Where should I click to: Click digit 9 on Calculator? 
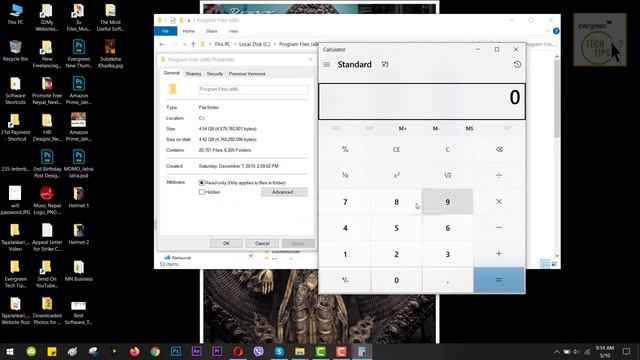click(447, 202)
